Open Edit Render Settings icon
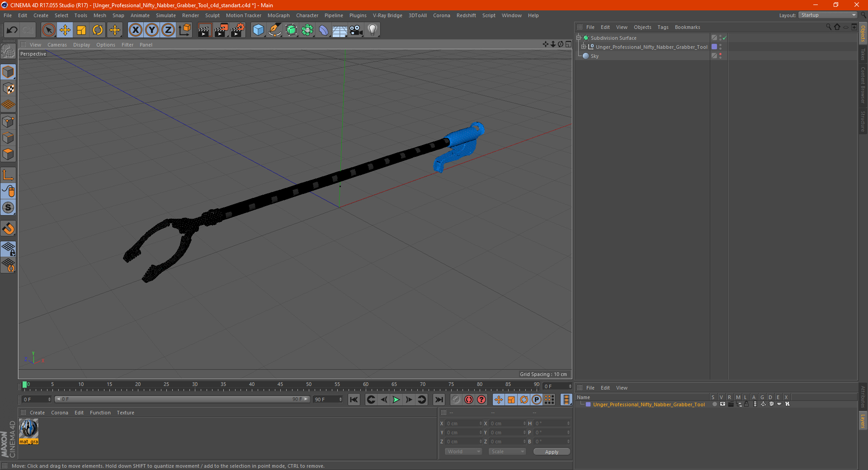868x470 pixels. pos(238,30)
